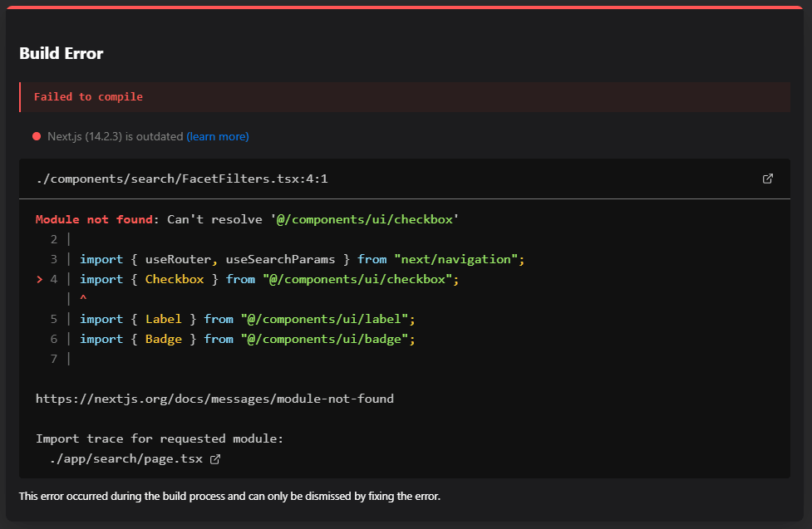The height and width of the screenshot is (529, 812).
Task: Click the red arrow marker at line 4
Action: (x=39, y=279)
